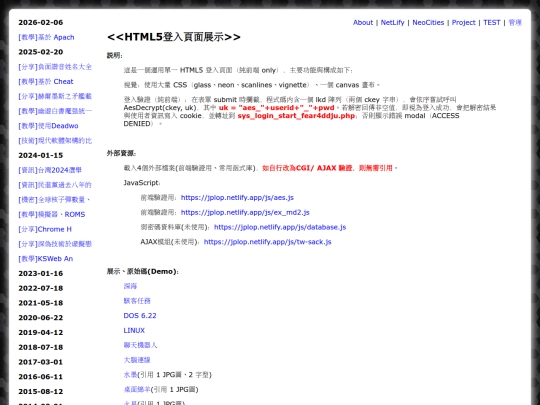Screen dimensions: 540x405
Task: Open the database.js script URL
Action: [x=280, y=227]
